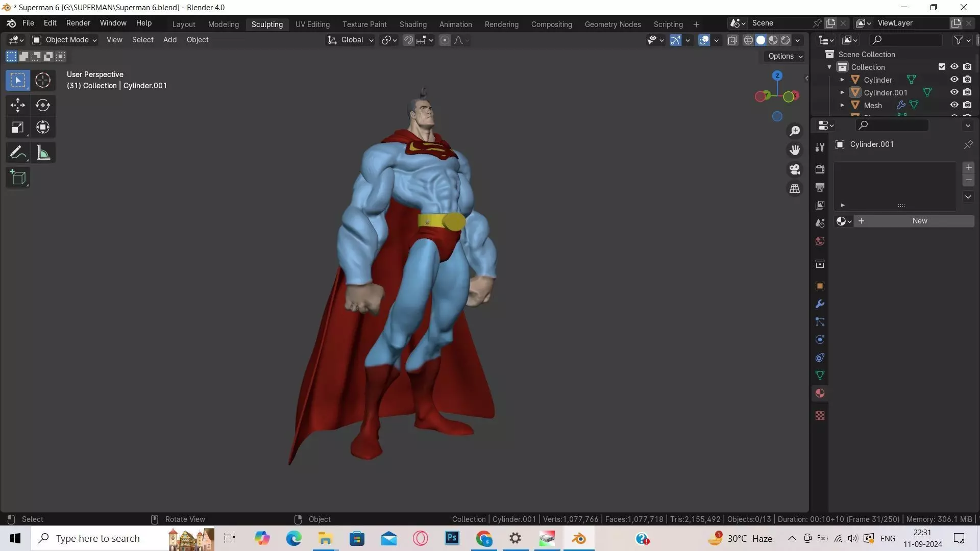The width and height of the screenshot is (980, 551).
Task: Pin the Cylinder.001 properties context
Action: coord(968,144)
